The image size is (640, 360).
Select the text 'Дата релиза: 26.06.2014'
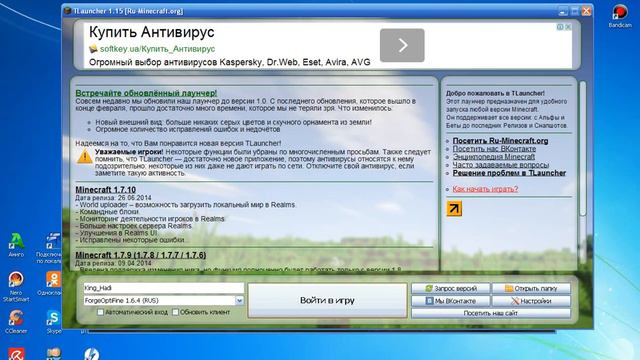[113, 198]
